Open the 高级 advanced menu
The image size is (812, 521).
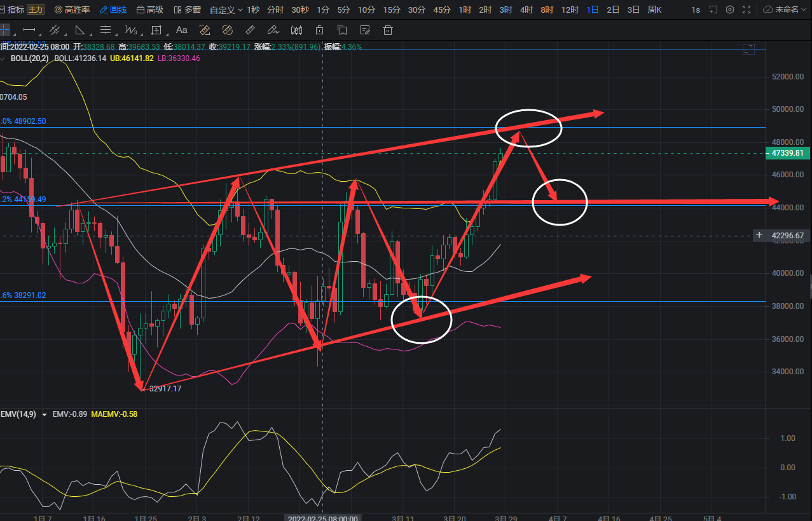point(150,10)
